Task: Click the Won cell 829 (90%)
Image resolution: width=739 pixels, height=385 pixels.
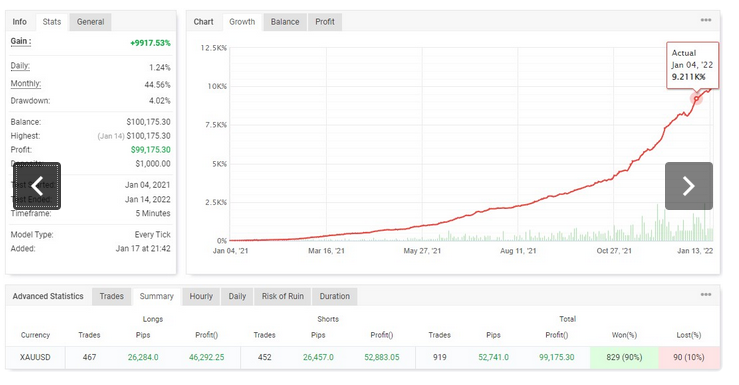Action: (x=624, y=357)
